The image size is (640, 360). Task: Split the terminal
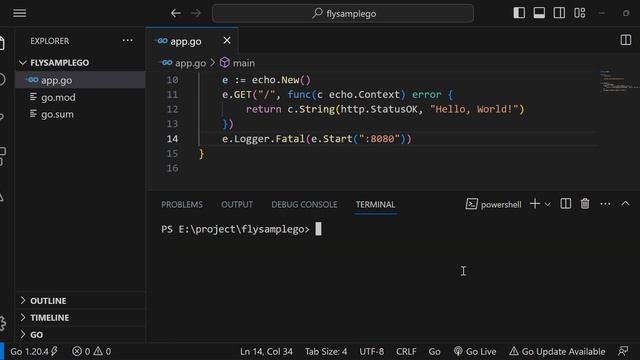pos(565,203)
